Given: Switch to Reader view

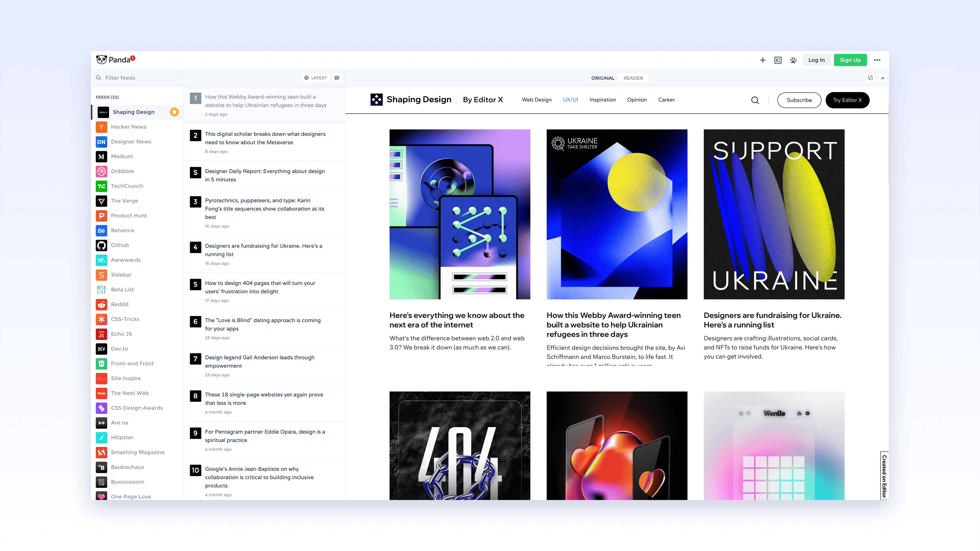Looking at the screenshot, I should [x=633, y=78].
